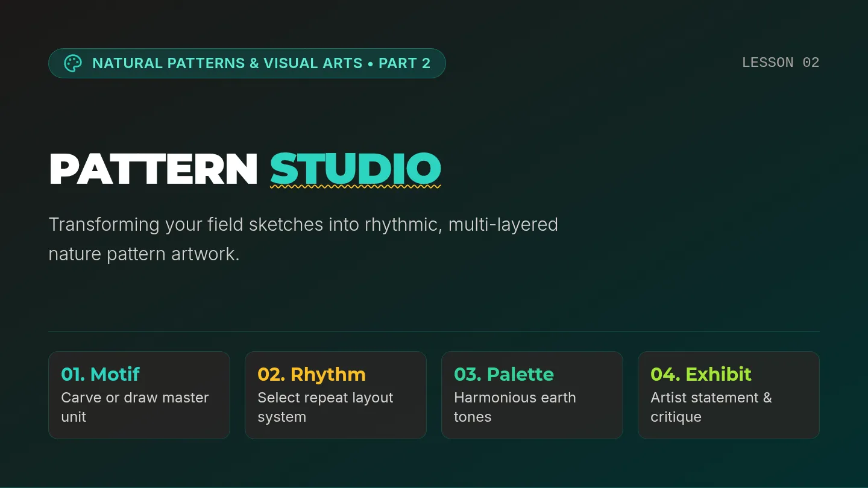Click the text 'Carve or draw master unit'
Screen dimensions: 868x488
(x=135, y=407)
